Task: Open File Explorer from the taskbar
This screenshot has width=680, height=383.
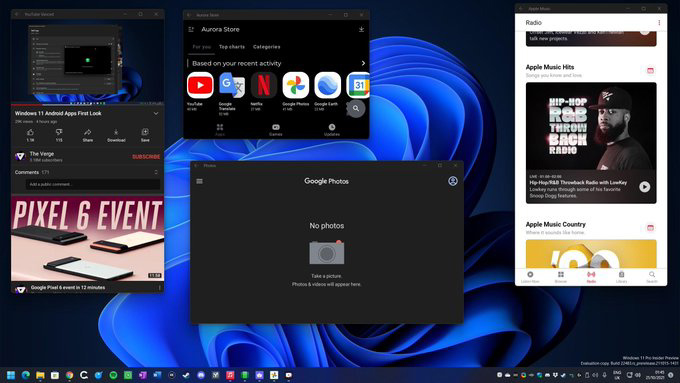Action: [x=40, y=375]
